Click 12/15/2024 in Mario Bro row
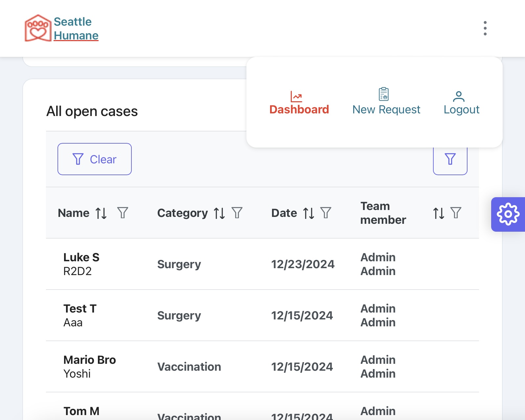The width and height of the screenshot is (525, 420). coord(302,367)
